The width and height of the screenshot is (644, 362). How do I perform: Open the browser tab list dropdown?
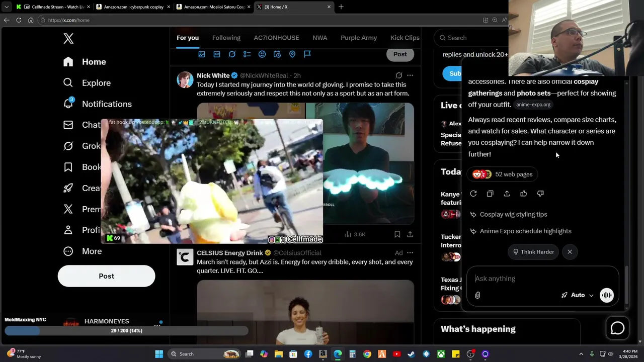click(6, 7)
